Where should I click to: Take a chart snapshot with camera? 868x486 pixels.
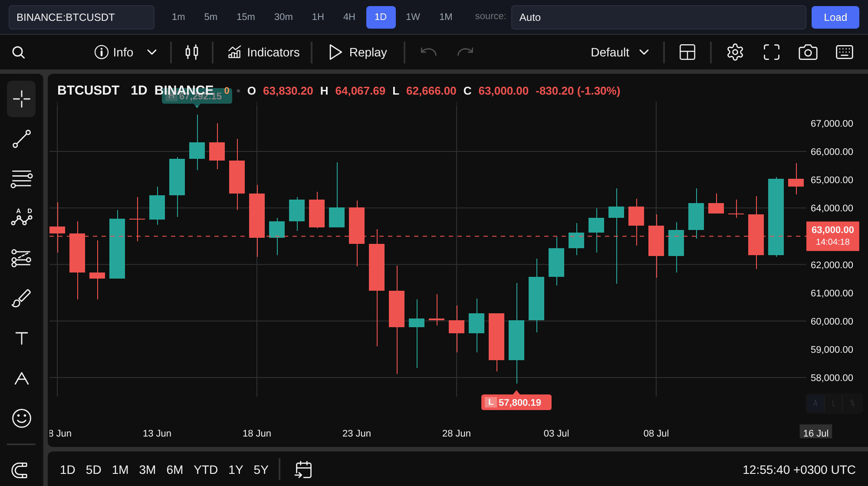click(x=808, y=52)
